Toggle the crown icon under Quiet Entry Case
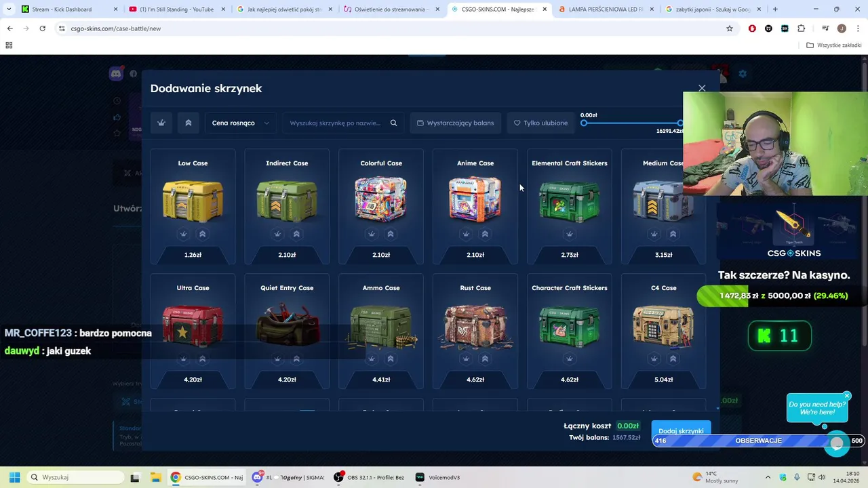 (277, 359)
